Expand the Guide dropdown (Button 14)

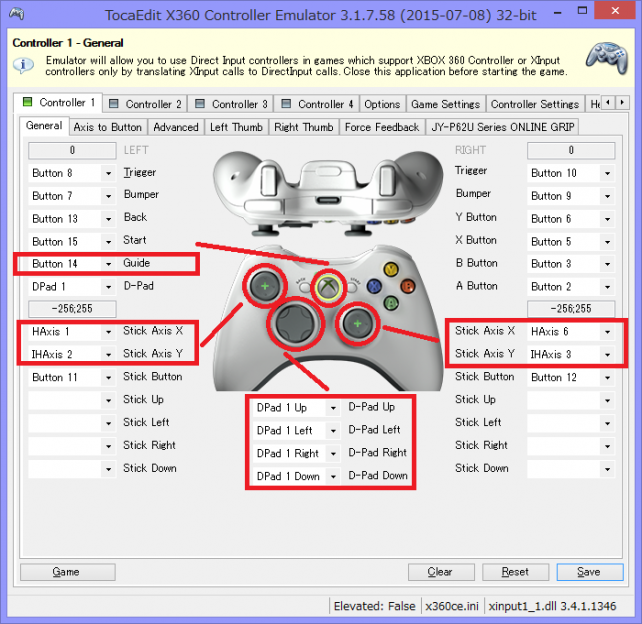click(x=109, y=264)
